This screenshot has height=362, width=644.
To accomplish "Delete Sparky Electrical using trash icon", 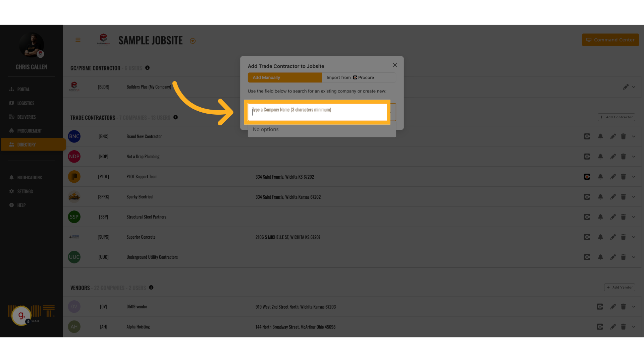I will click(623, 197).
